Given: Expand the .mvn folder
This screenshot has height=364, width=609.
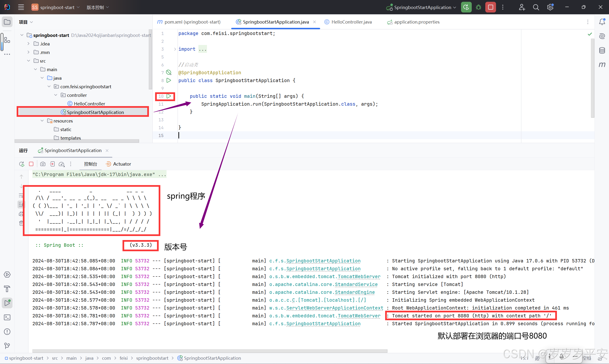Looking at the screenshot, I should tap(29, 52).
